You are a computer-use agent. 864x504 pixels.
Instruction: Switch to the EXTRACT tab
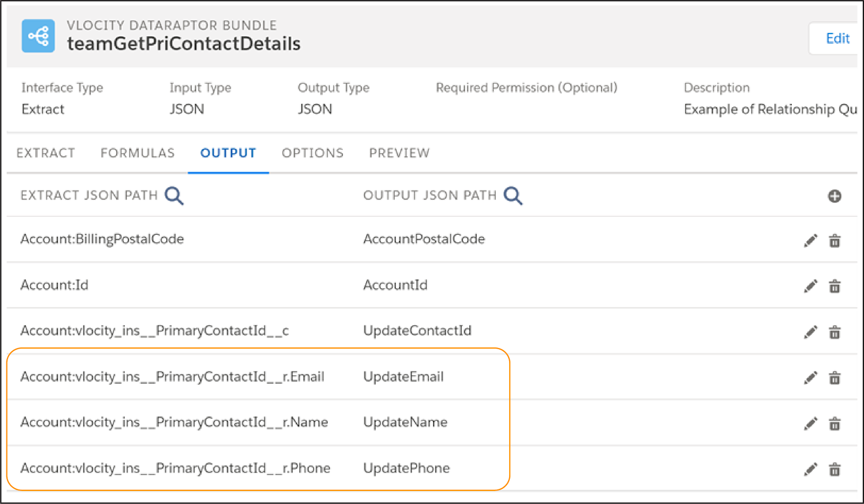coord(46,153)
